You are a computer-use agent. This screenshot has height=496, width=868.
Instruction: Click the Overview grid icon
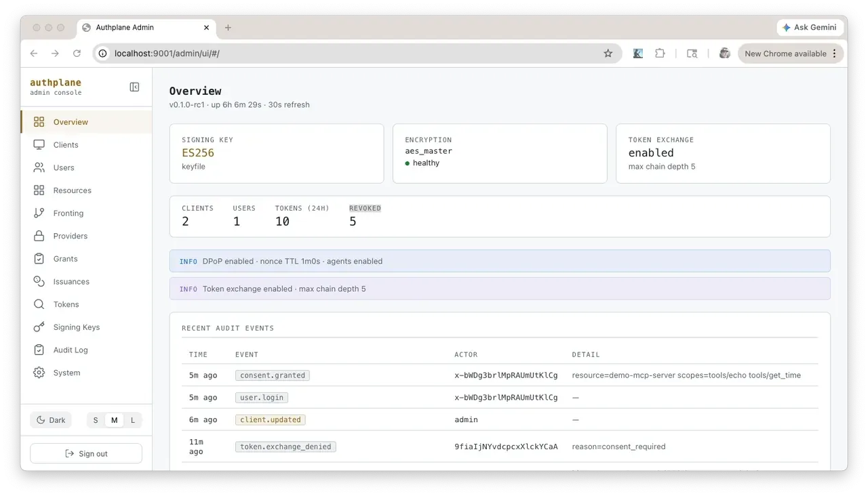(39, 122)
